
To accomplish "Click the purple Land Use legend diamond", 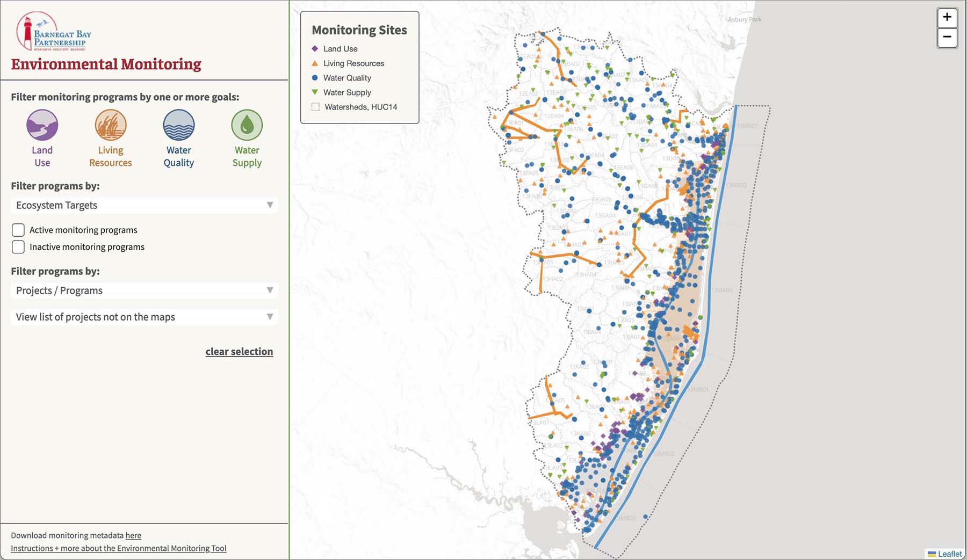I will [x=315, y=49].
